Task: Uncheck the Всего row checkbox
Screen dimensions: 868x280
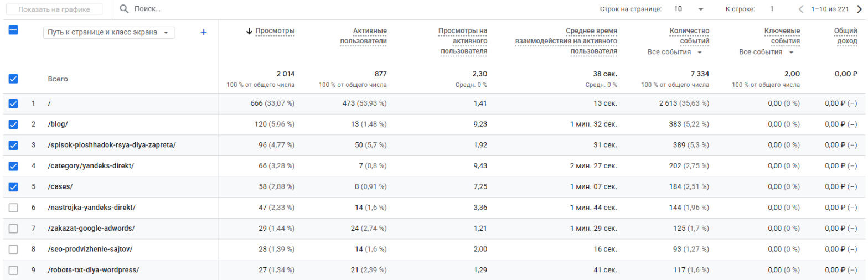Action: pyautogui.click(x=13, y=79)
